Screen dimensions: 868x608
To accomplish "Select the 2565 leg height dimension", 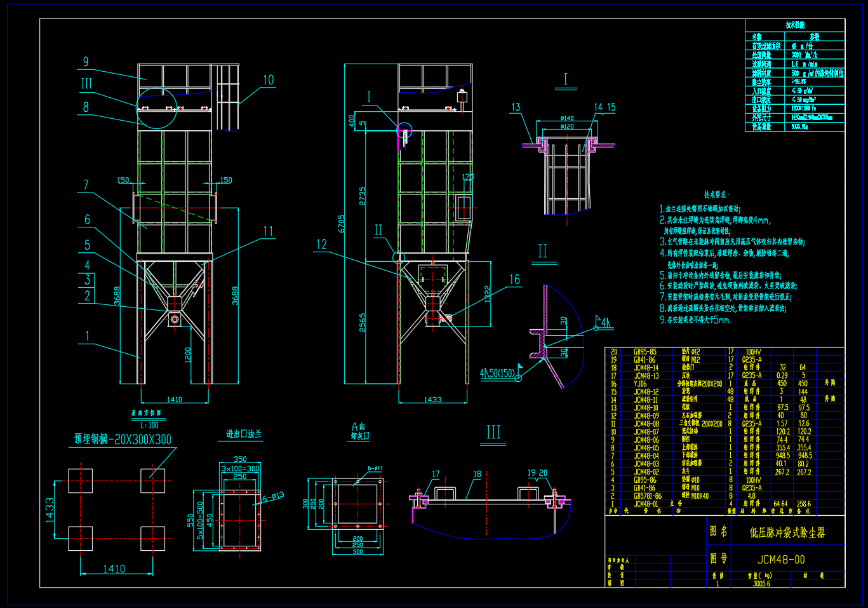I will click(363, 322).
